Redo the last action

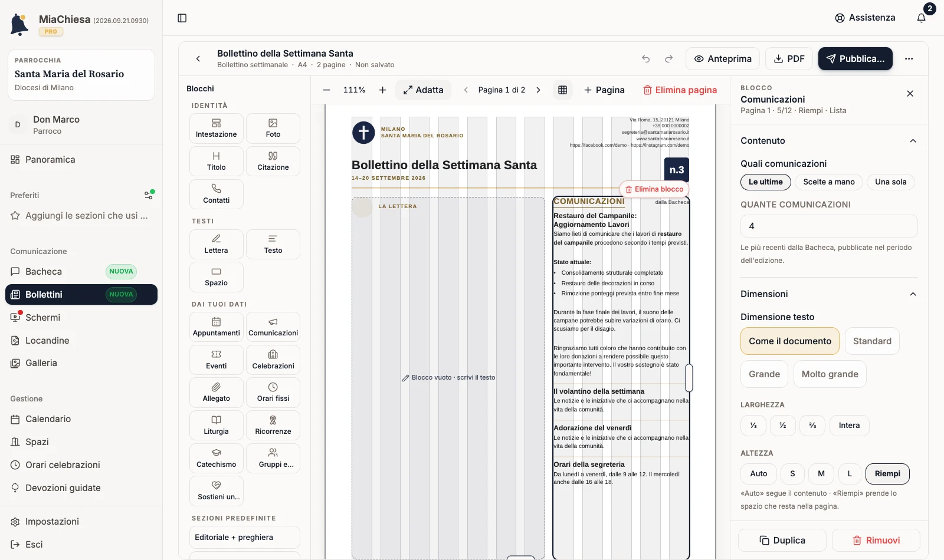pos(668,59)
